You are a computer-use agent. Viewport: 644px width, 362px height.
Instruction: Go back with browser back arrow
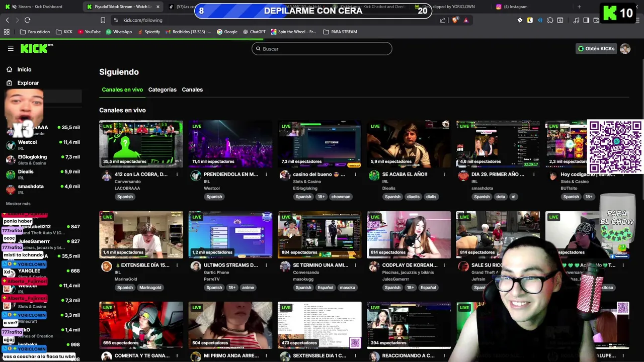[7, 20]
